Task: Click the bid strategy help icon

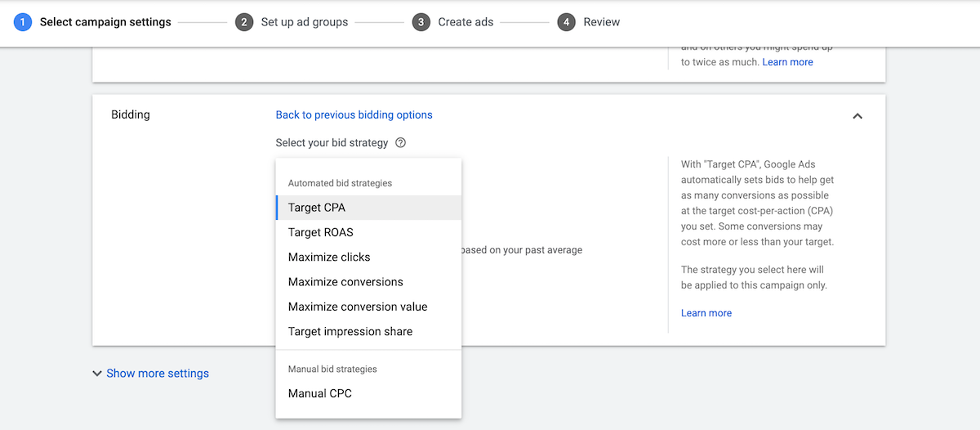Action: (x=400, y=143)
